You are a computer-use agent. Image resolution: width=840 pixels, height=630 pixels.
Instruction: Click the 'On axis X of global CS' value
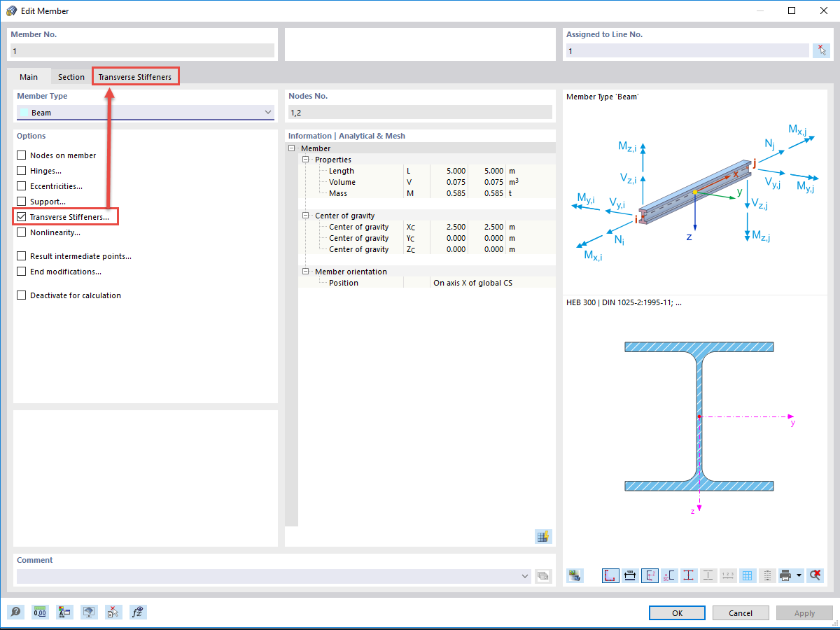(x=472, y=283)
